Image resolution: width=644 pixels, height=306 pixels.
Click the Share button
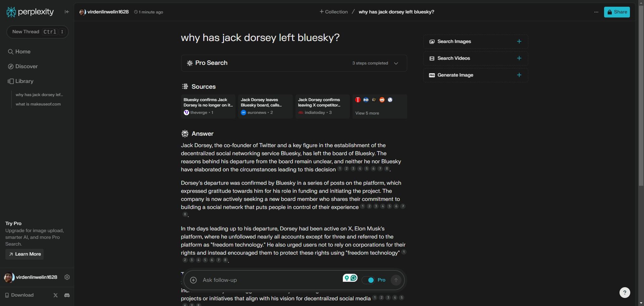click(x=617, y=12)
